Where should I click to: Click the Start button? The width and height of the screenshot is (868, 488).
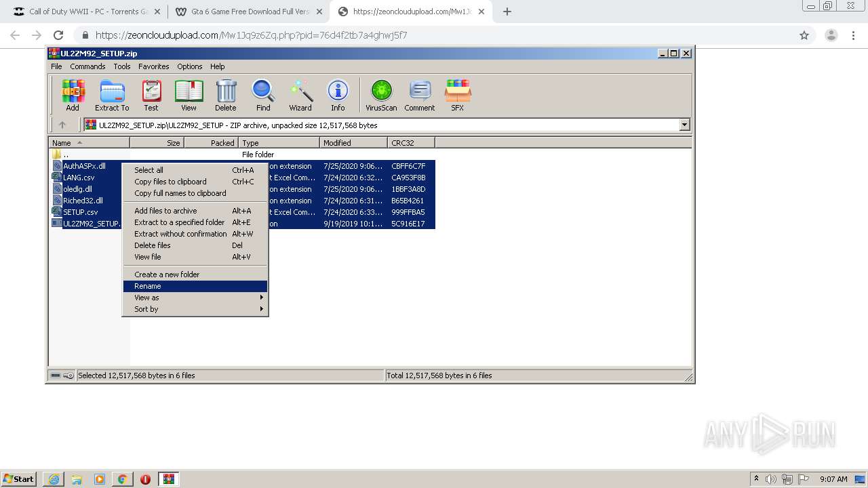pyautogui.click(x=19, y=479)
